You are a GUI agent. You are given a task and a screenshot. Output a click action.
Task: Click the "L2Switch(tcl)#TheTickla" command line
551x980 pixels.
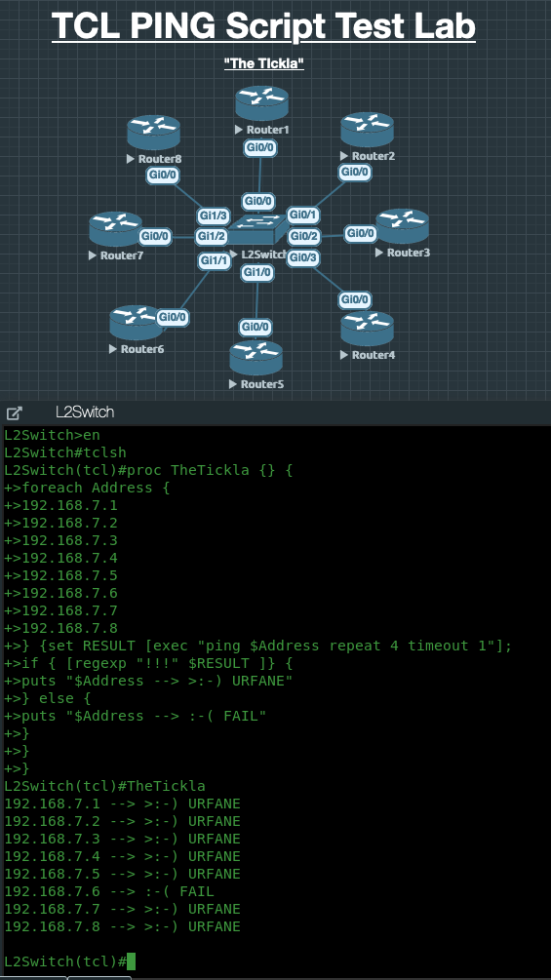coord(104,786)
